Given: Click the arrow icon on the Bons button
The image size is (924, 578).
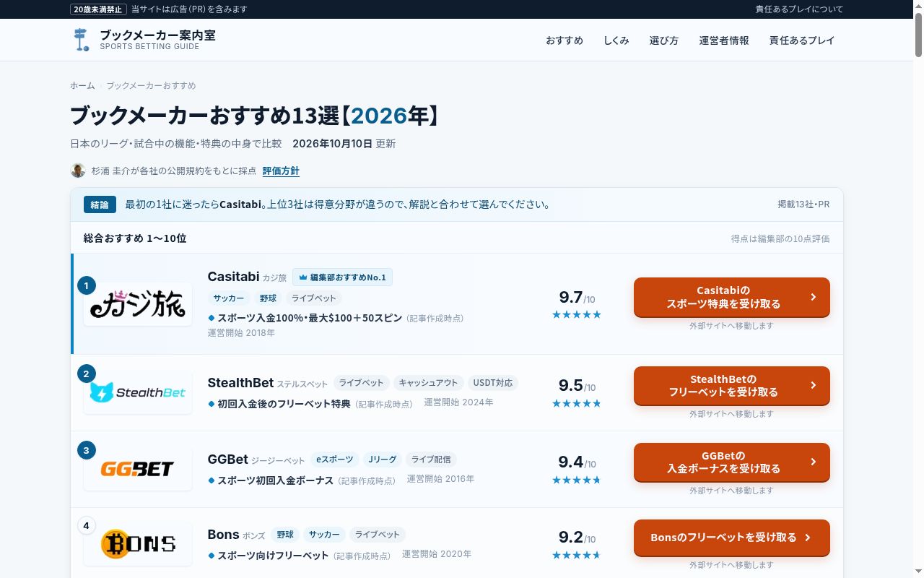Looking at the screenshot, I should pos(808,538).
